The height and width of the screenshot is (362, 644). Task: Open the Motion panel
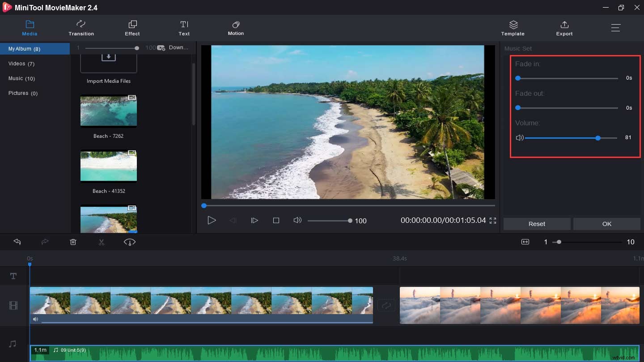(236, 28)
